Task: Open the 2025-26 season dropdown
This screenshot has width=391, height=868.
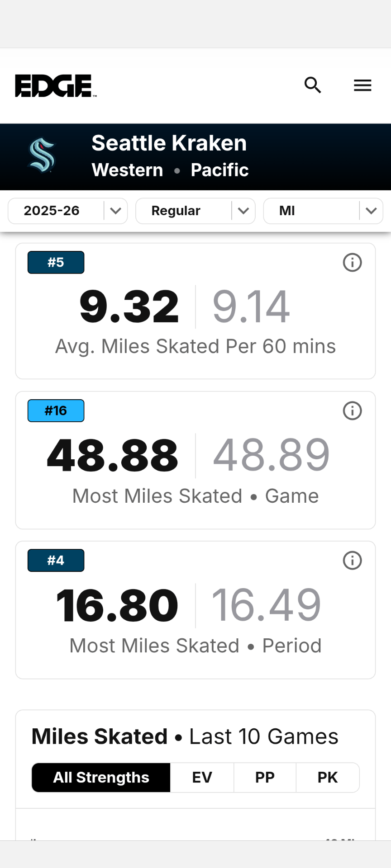Action: (x=68, y=211)
